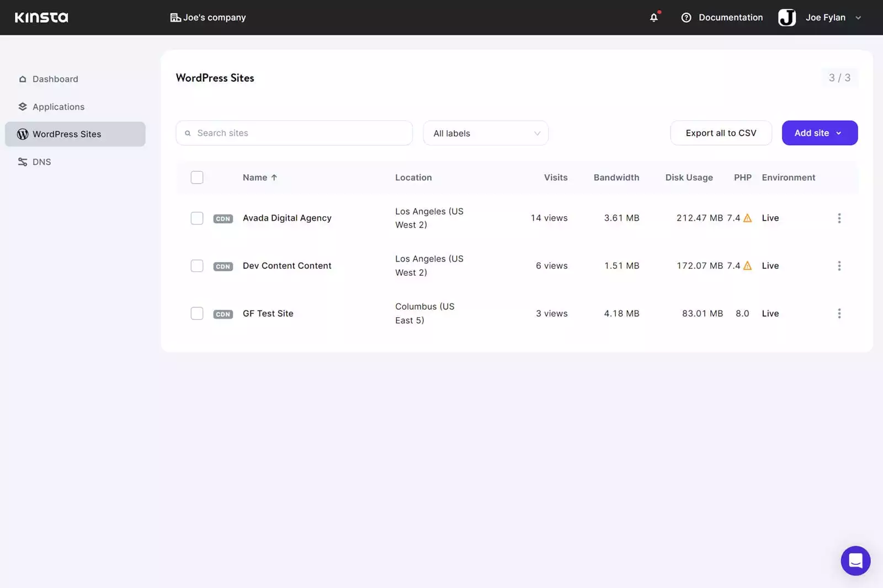Click the WordPress logo icon in sidebar
The width and height of the screenshot is (883, 588).
(23, 134)
